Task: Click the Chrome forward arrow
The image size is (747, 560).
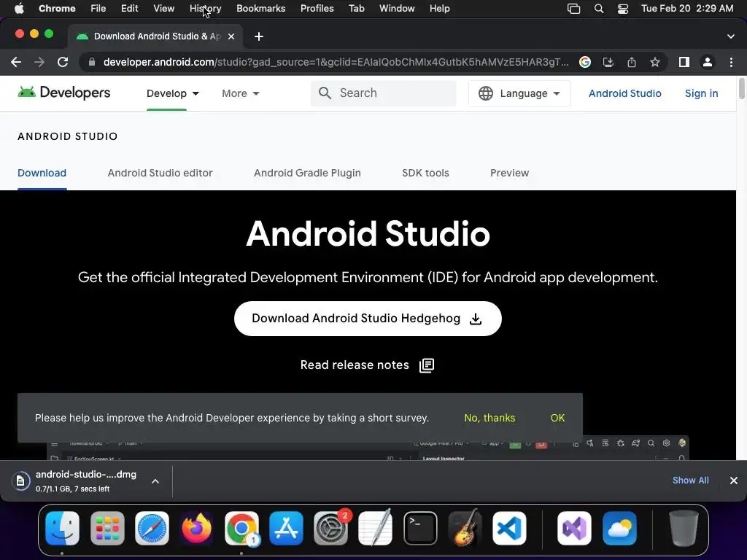Action: coord(39,62)
